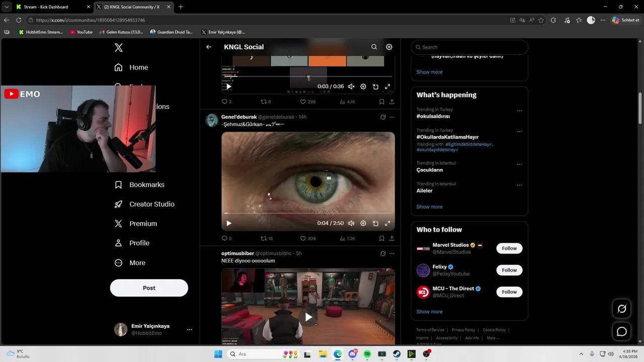This screenshot has width=644, height=362.
Task: Click the X logo in the sidebar
Action: 118,48
